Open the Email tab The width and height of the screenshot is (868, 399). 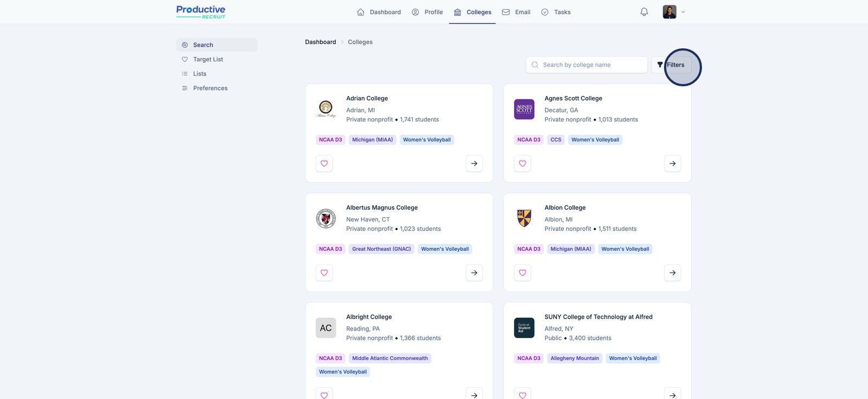(x=516, y=12)
